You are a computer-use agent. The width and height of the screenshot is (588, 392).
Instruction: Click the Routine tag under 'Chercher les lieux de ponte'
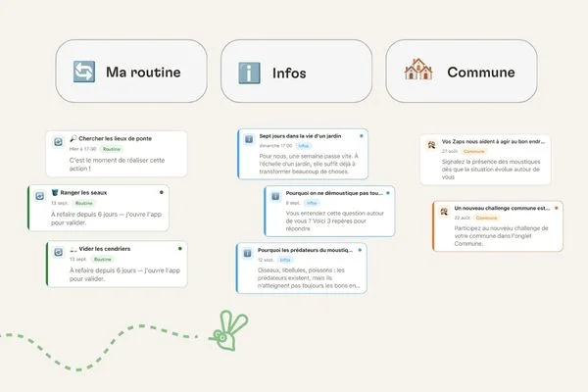112,149
